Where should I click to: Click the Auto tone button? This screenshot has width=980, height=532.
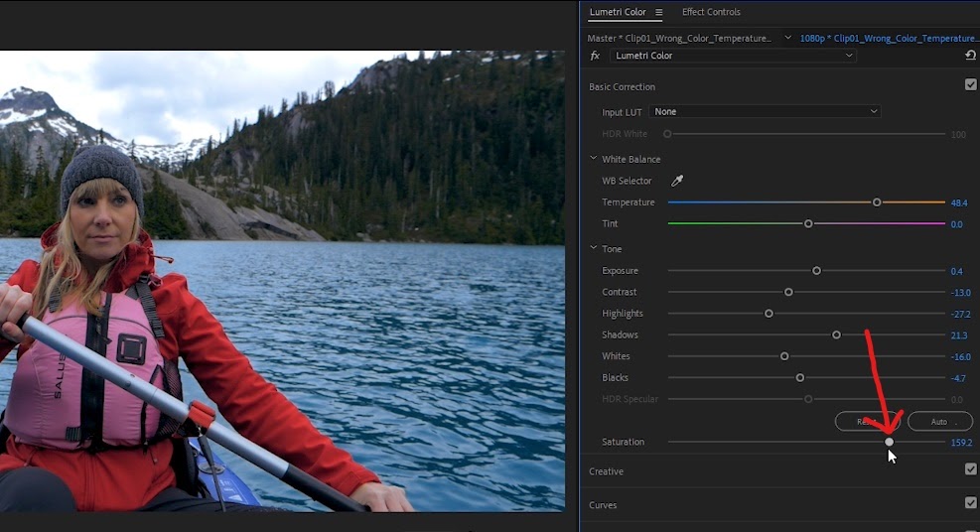tap(940, 422)
